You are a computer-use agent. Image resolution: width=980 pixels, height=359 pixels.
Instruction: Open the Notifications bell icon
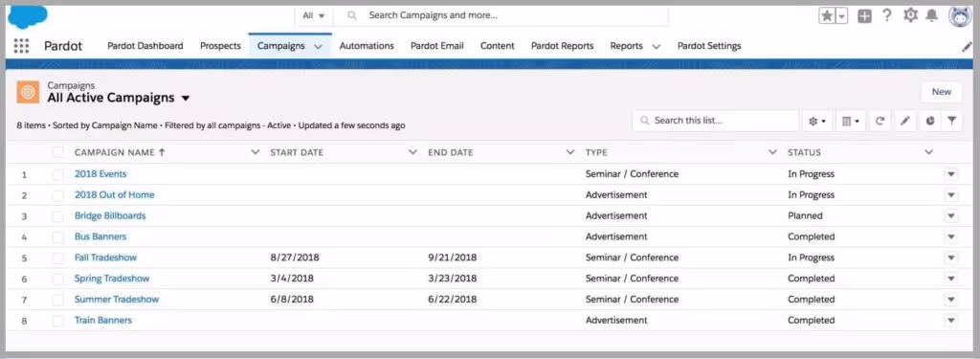click(931, 15)
